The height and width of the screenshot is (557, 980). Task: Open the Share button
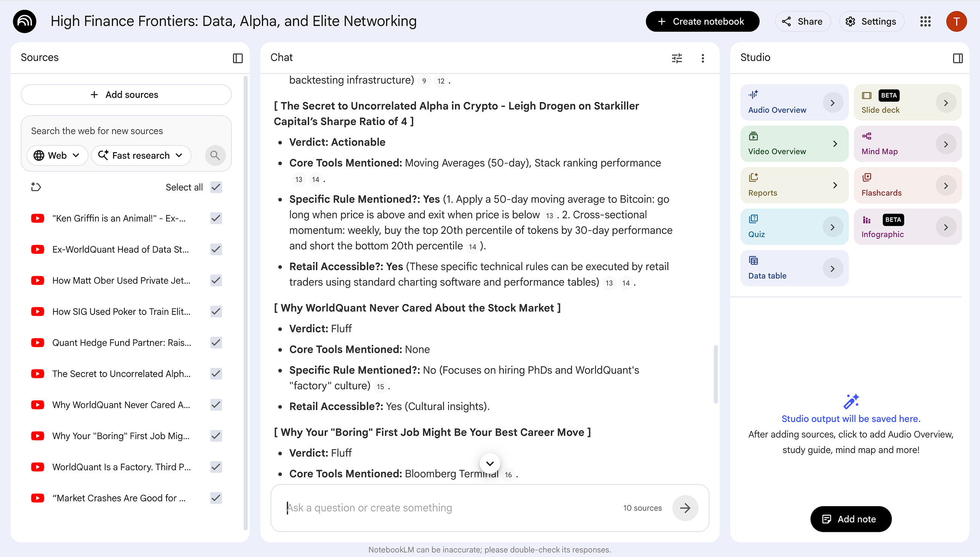pos(802,21)
